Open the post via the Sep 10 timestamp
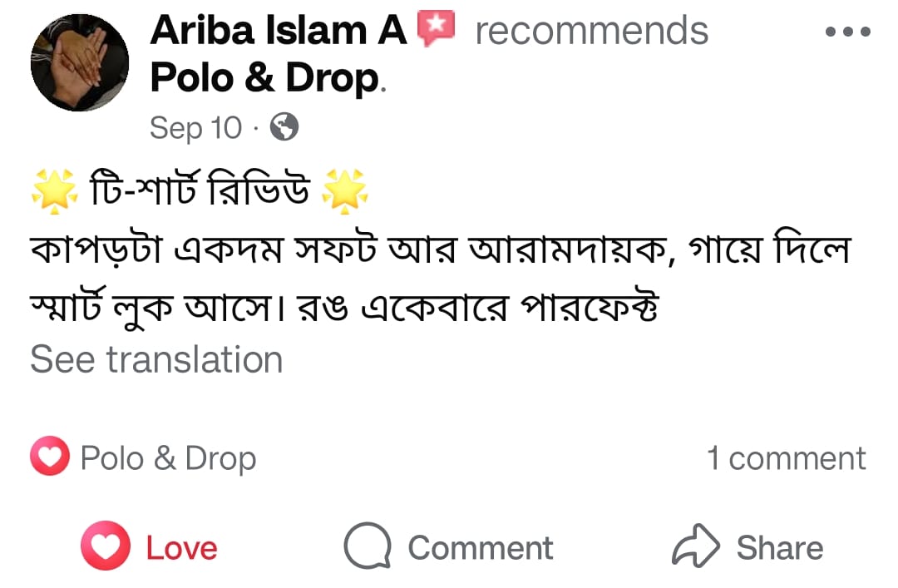 [x=195, y=128]
